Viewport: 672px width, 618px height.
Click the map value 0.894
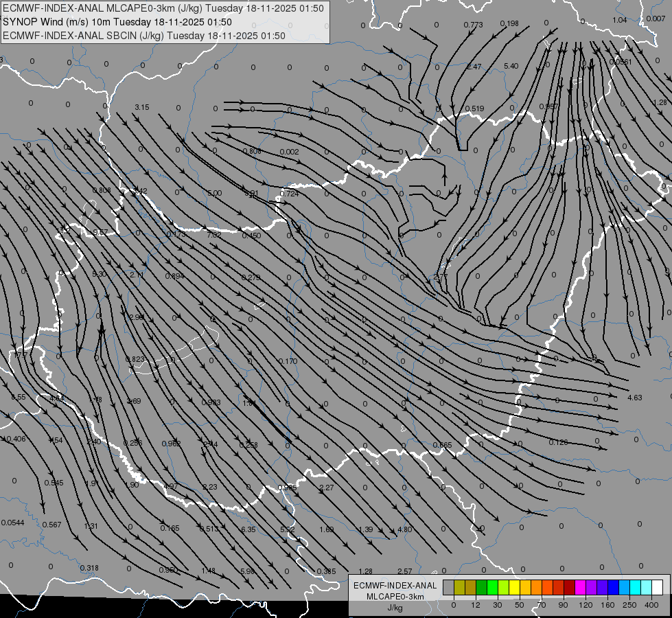175,276
